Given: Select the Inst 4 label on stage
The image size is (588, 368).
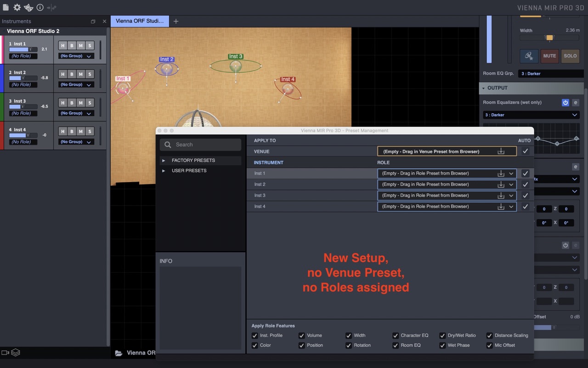Looking at the screenshot, I should coord(288,79).
